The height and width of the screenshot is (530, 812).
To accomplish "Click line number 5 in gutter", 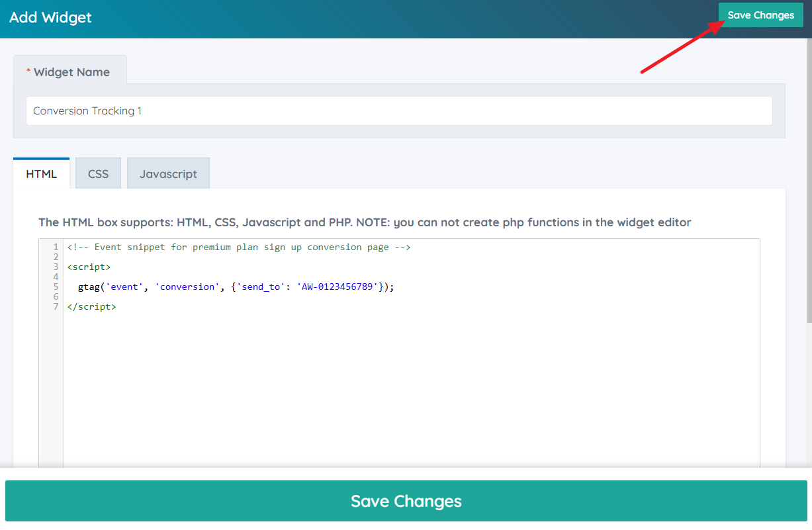I will pyautogui.click(x=56, y=287).
